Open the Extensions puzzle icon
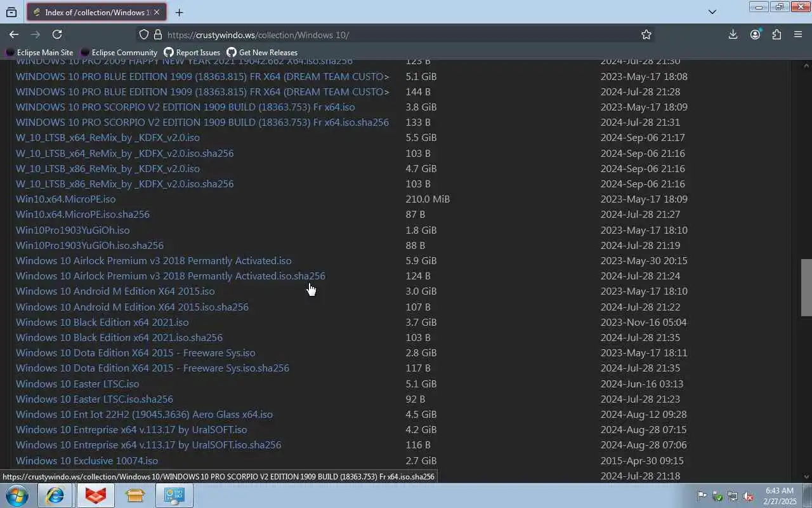This screenshot has height=508, width=812. pyautogui.click(x=776, y=34)
